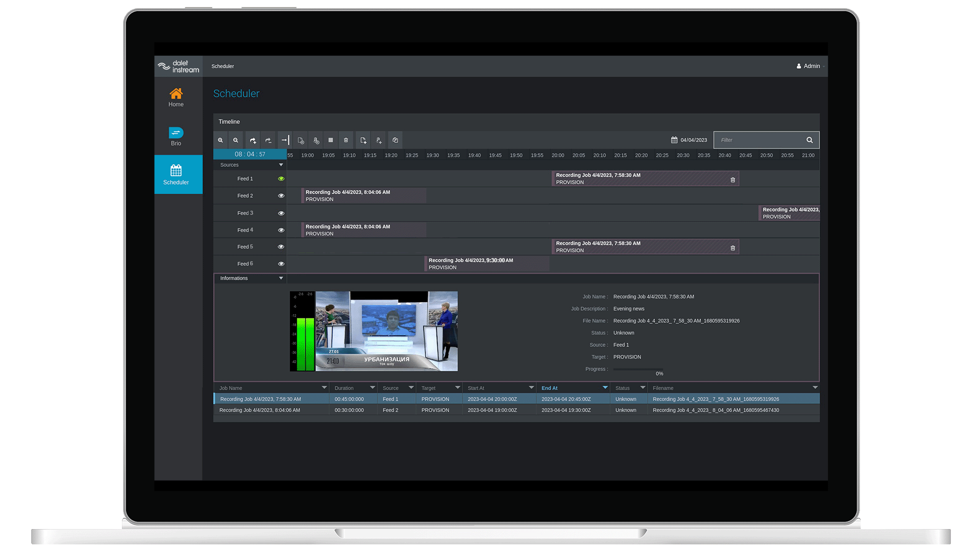Click the stop square toolbar button
This screenshot has height=551, width=980.
(331, 140)
